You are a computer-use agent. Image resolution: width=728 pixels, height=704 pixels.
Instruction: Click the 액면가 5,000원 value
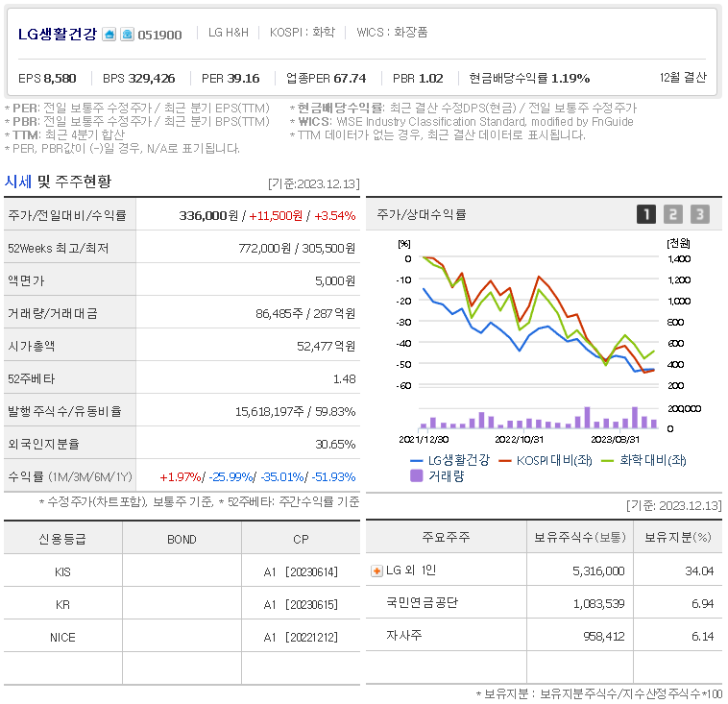pos(335,280)
